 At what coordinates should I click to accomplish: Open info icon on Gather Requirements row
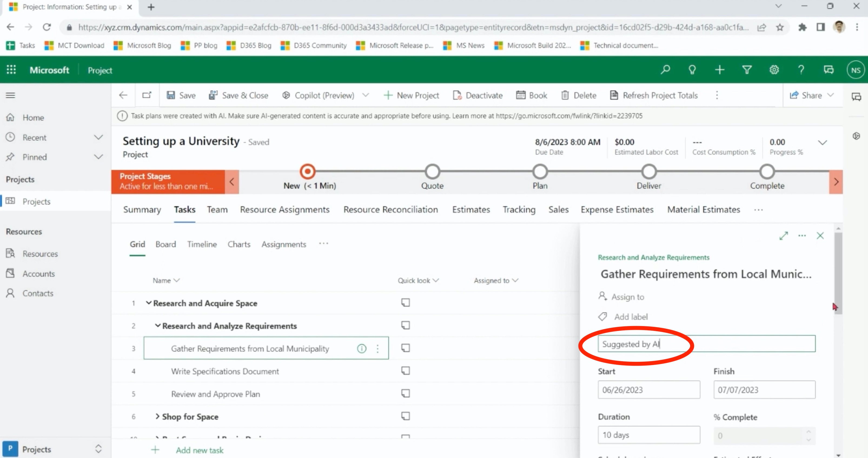pos(362,349)
